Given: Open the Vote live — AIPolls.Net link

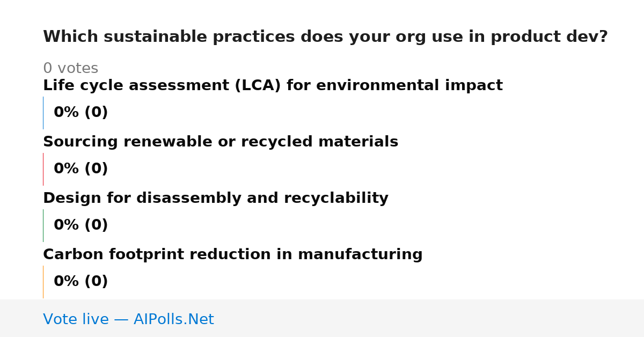Looking at the screenshot, I should (128, 319).
